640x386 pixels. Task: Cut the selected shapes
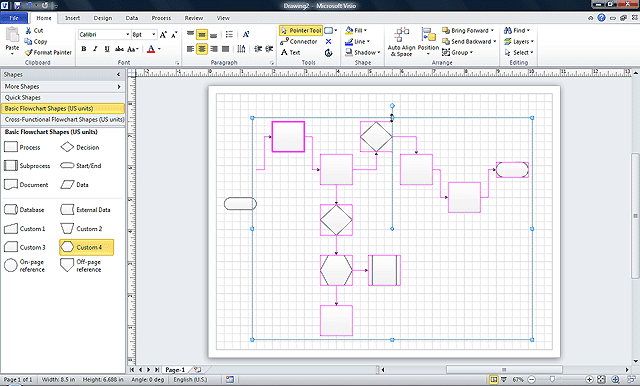pos(34,31)
